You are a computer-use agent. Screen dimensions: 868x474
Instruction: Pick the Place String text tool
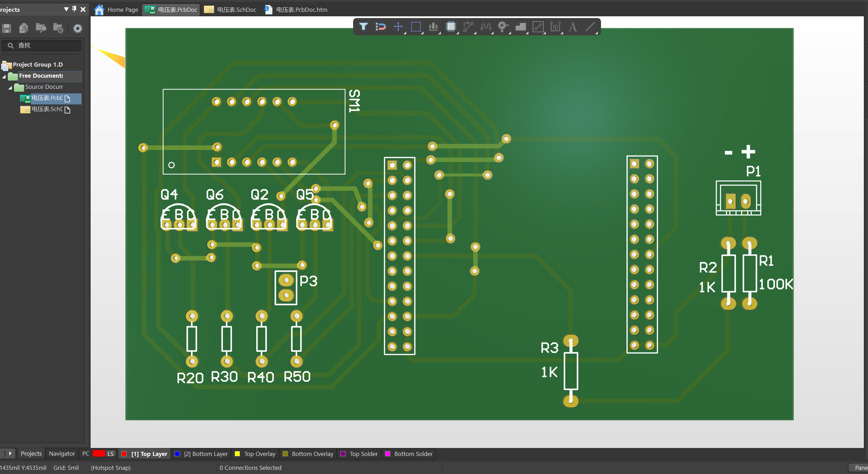point(573,27)
